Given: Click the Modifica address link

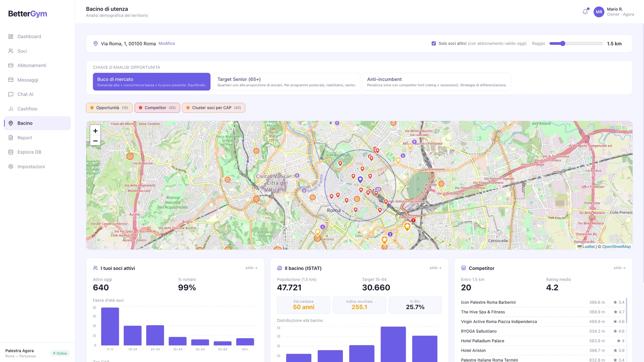Looking at the screenshot, I should click(x=166, y=43).
